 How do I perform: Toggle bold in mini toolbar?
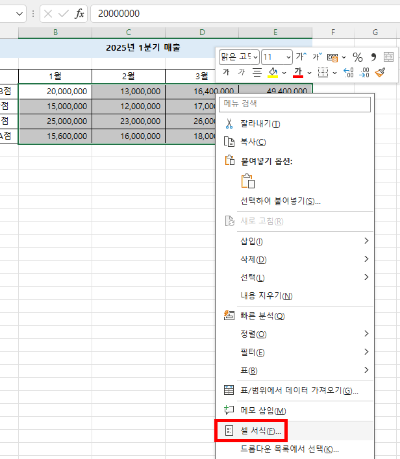coord(226,72)
